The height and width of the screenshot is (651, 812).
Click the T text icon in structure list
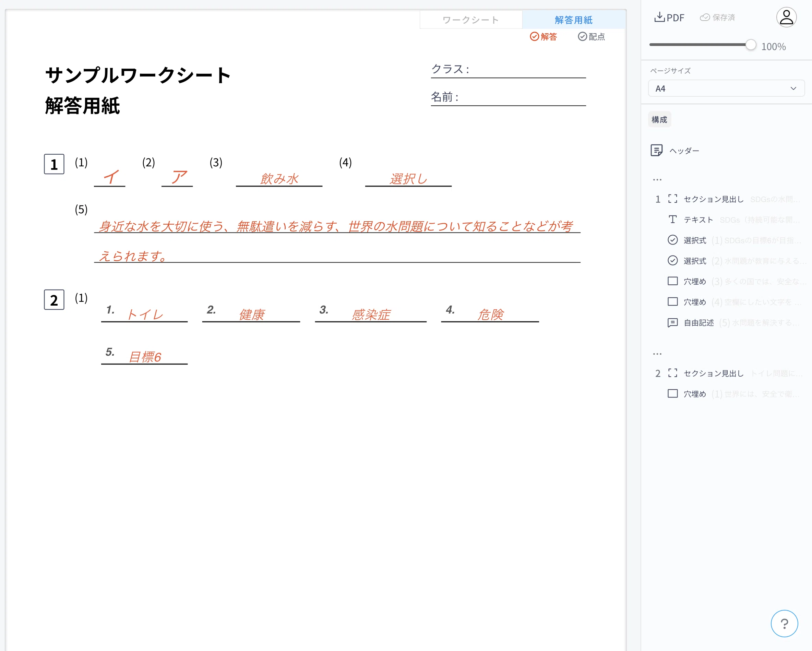pos(672,219)
